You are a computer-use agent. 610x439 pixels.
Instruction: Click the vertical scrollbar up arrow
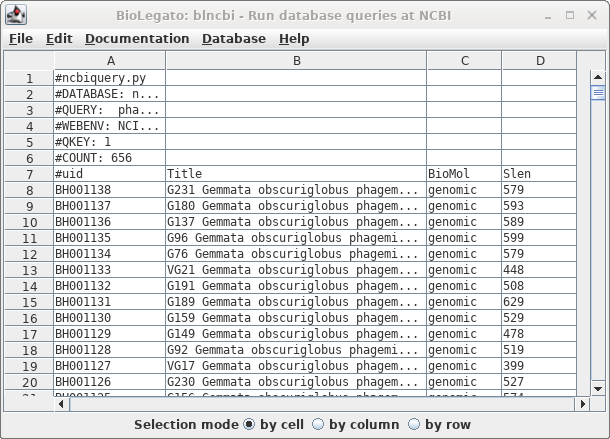pos(598,77)
